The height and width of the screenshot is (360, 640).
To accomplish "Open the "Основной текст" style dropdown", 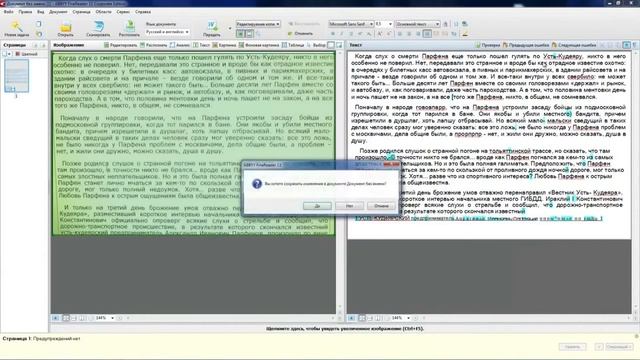I will [x=417, y=24].
